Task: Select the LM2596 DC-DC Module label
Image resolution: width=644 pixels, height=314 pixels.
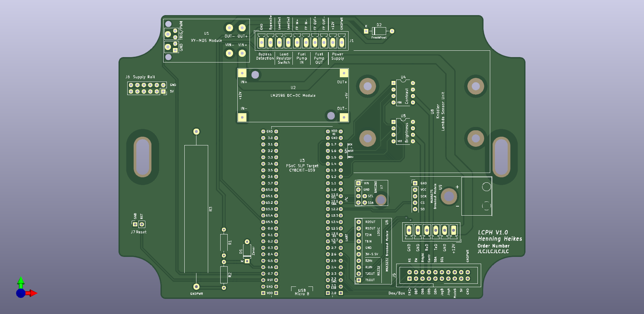Action: [293, 96]
